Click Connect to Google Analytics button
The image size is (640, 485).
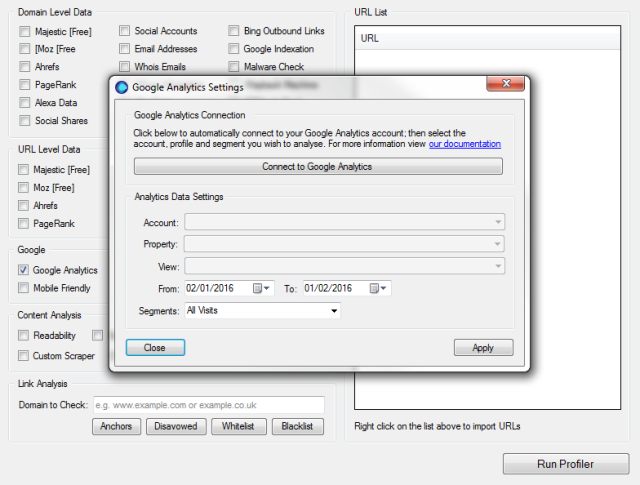[x=318, y=167]
